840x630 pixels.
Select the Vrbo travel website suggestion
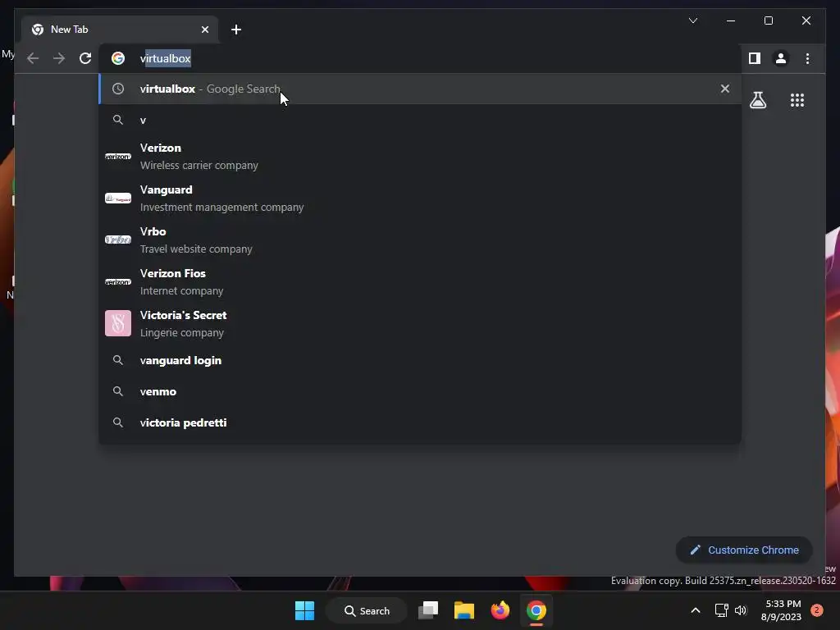(420, 240)
